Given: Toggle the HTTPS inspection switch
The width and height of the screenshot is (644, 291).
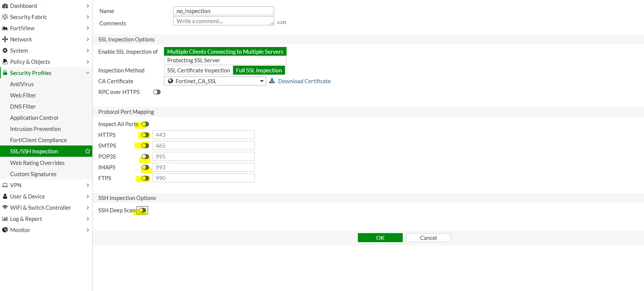Looking at the screenshot, I should 145,135.
